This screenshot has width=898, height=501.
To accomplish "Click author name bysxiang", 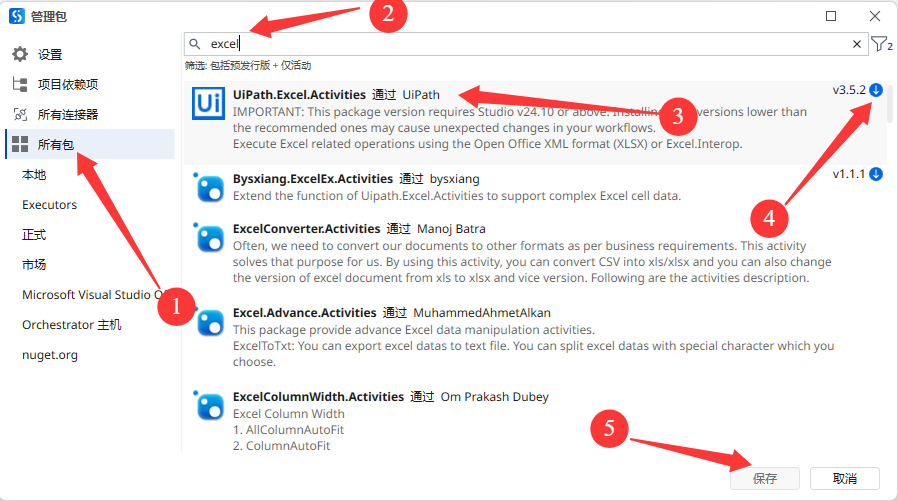I will [x=455, y=179].
